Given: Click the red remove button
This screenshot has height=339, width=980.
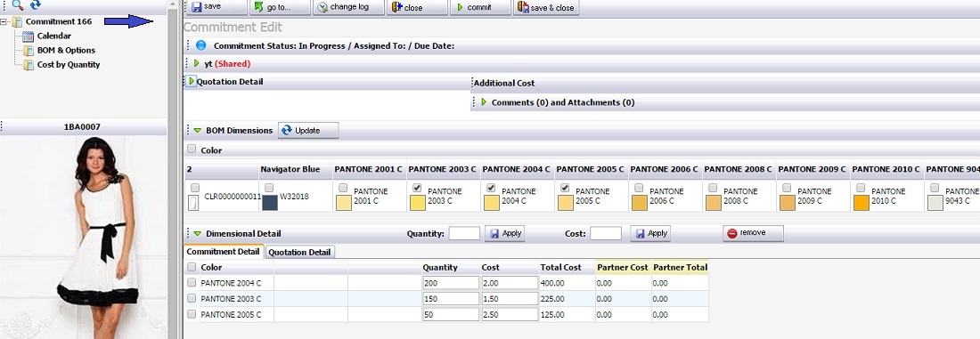Looking at the screenshot, I should click(x=753, y=233).
